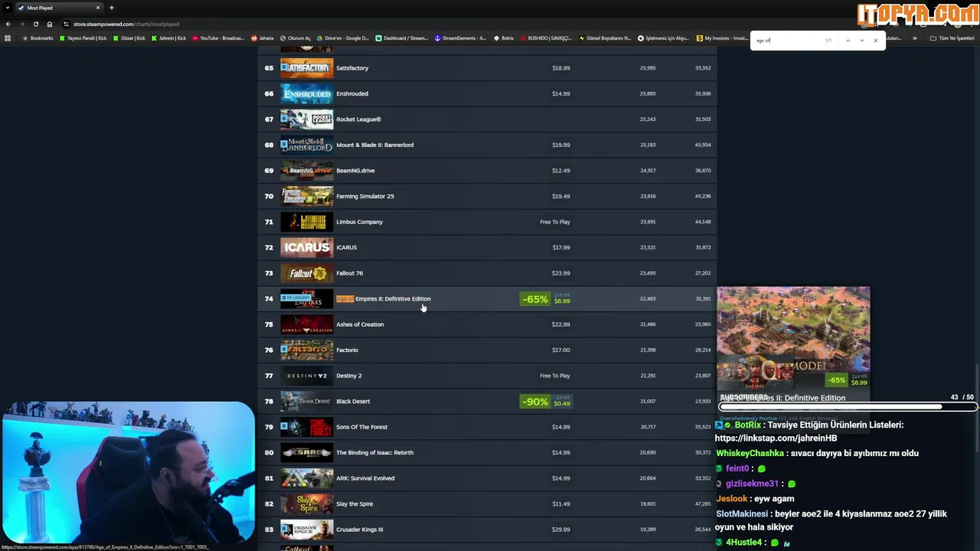Click the Black Desert -90% discount badge
The height and width of the screenshot is (551, 980).
tap(535, 402)
